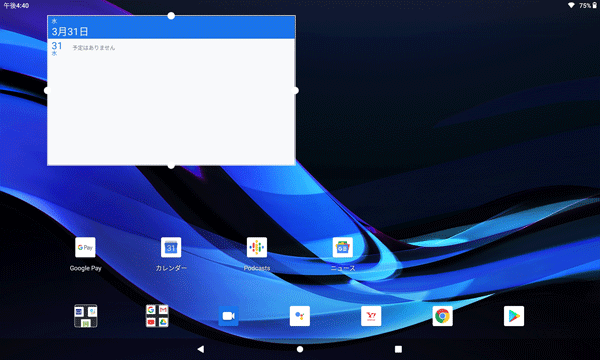Open the Yahoo! Japan app

pyautogui.click(x=371, y=316)
